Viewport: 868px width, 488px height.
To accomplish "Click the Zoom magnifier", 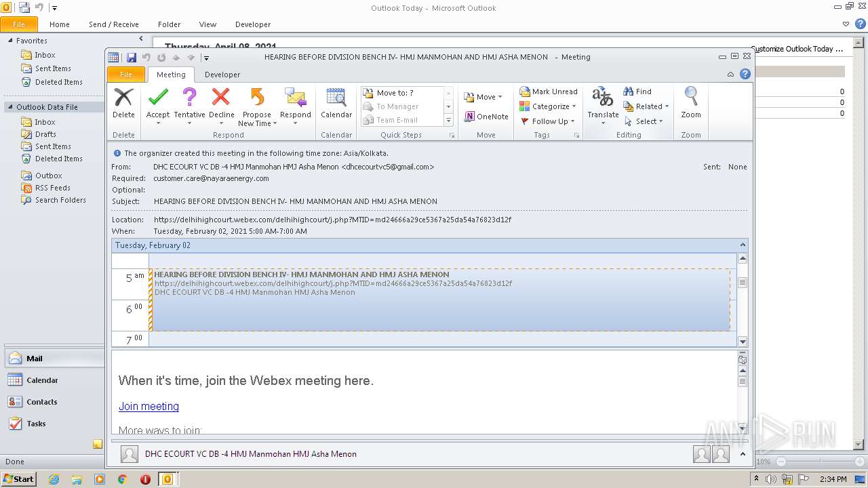I will tap(691, 104).
